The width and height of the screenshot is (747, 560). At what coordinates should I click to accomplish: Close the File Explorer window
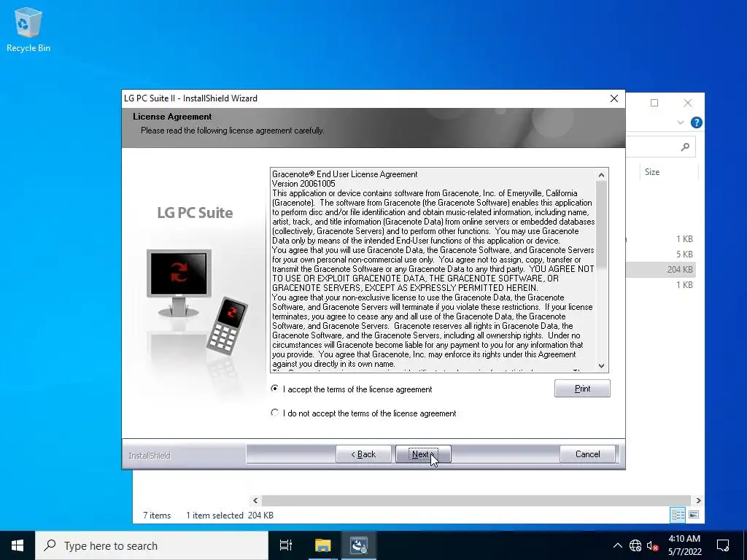pos(687,103)
